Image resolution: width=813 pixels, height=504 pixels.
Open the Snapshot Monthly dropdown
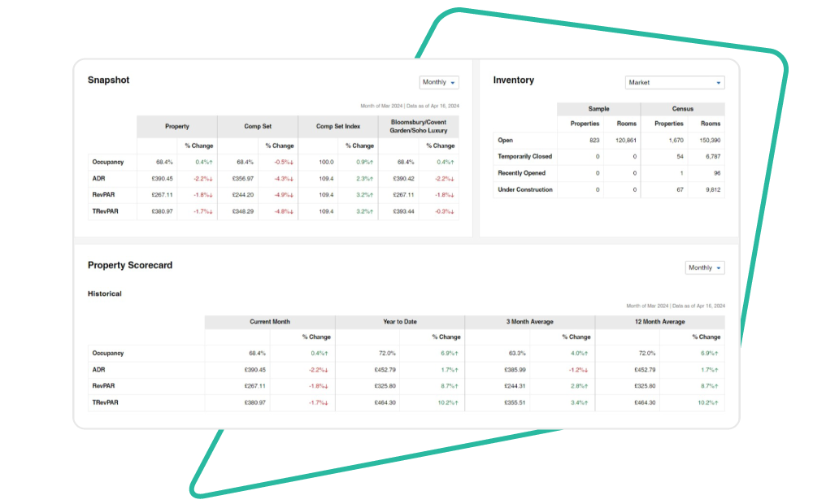pyautogui.click(x=439, y=82)
